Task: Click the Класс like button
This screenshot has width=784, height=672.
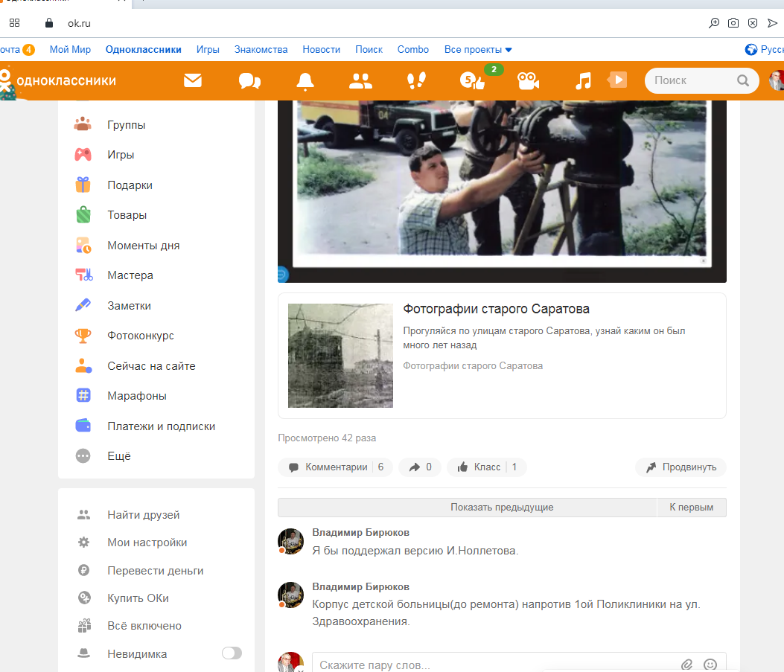Action: tap(486, 467)
